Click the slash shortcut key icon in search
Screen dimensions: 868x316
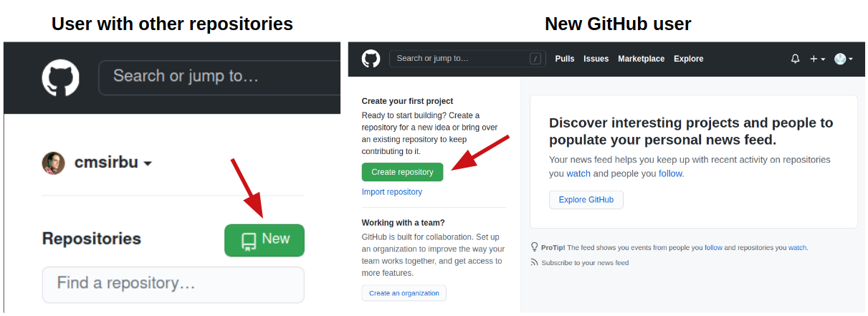pos(535,59)
